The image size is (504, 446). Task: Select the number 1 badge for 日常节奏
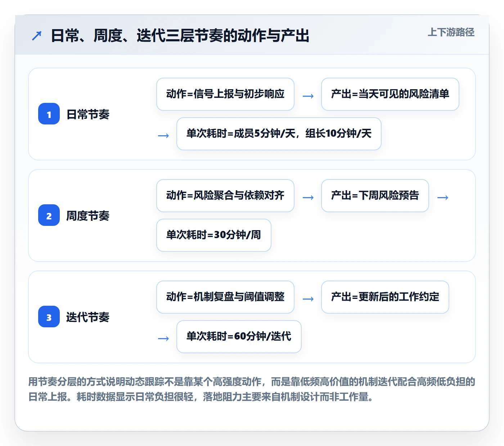click(x=49, y=114)
